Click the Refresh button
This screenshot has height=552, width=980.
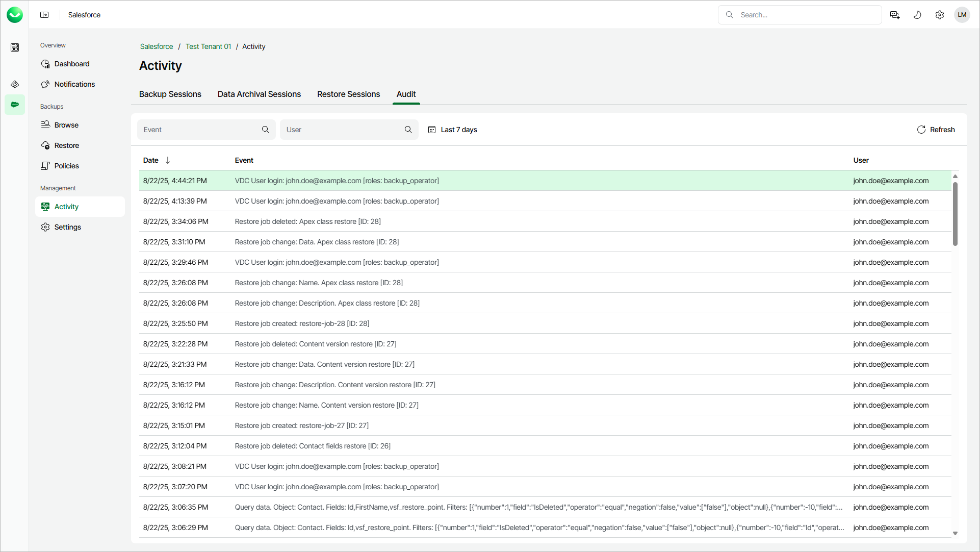pyautogui.click(x=936, y=130)
